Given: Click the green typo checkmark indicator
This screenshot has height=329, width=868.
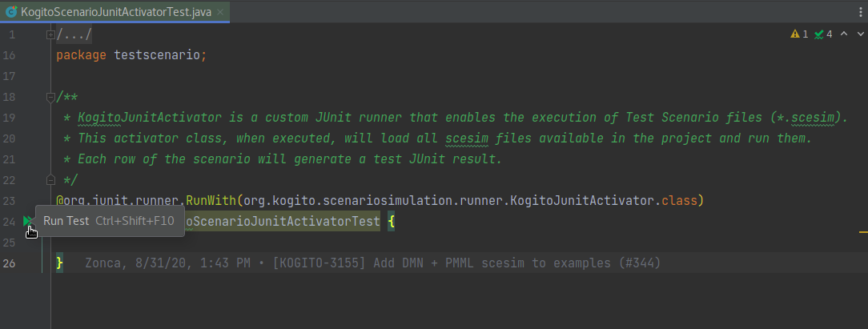Looking at the screenshot, I should tap(818, 34).
